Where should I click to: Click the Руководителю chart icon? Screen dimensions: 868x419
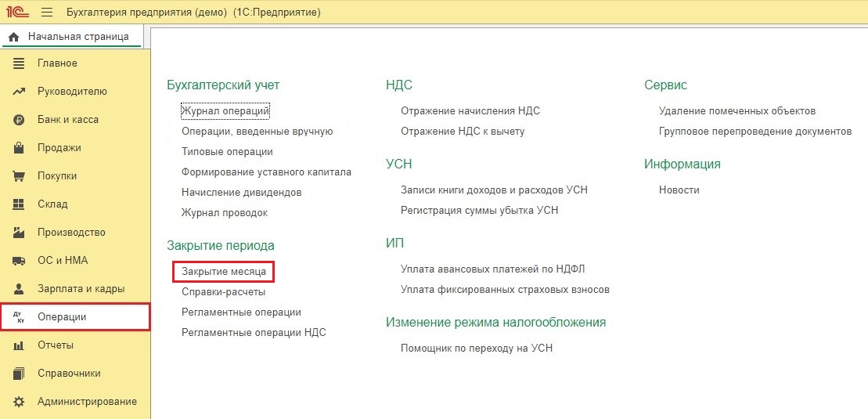pos(19,92)
